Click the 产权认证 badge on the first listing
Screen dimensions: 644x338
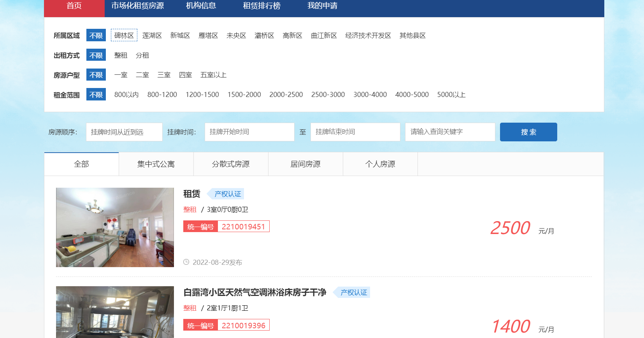click(227, 194)
